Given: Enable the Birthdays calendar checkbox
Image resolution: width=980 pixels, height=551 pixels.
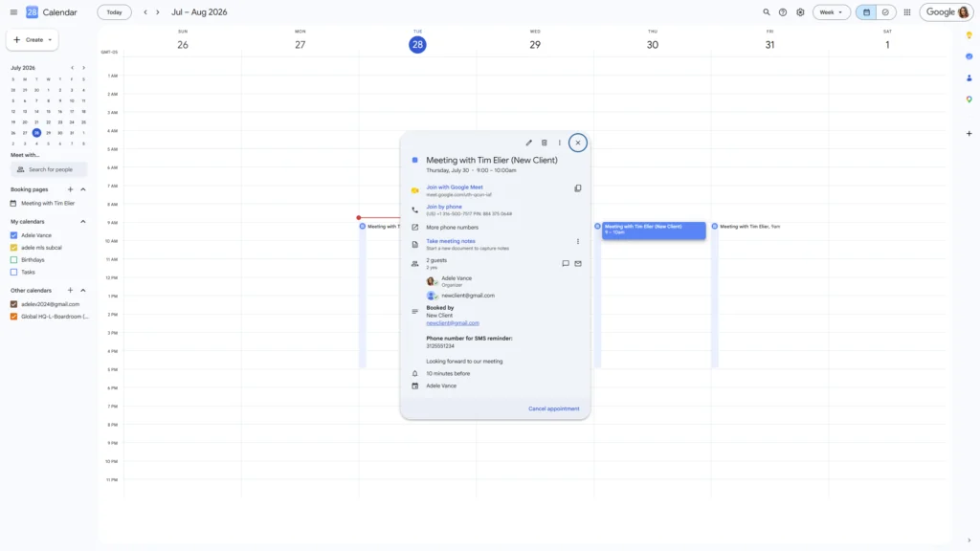Looking at the screenshot, I should [x=13, y=260].
